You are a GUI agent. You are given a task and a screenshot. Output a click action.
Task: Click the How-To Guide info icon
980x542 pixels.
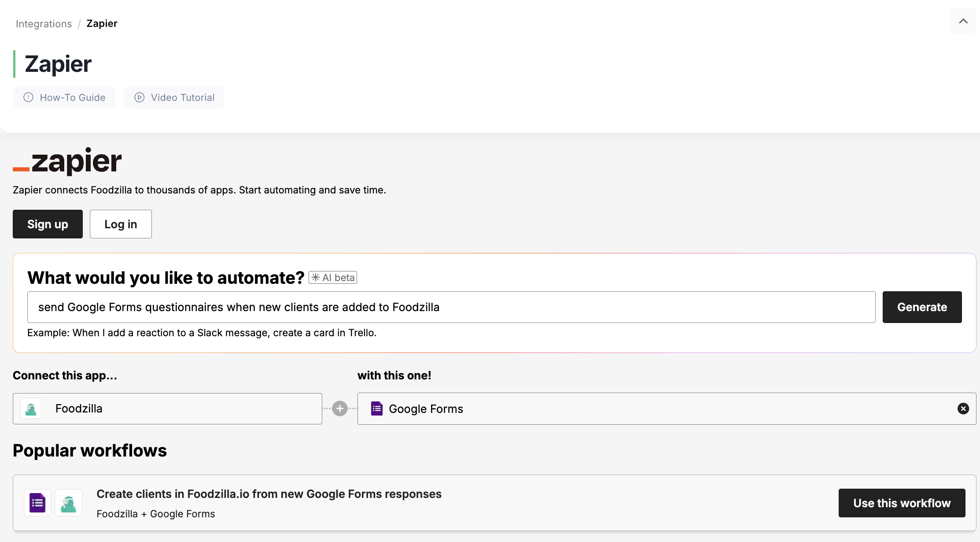coord(29,97)
